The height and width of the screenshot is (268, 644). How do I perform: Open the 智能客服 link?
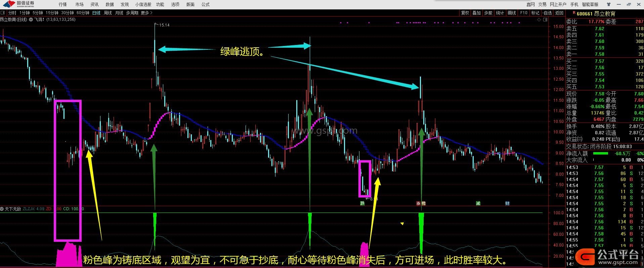click(x=590, y=4)
